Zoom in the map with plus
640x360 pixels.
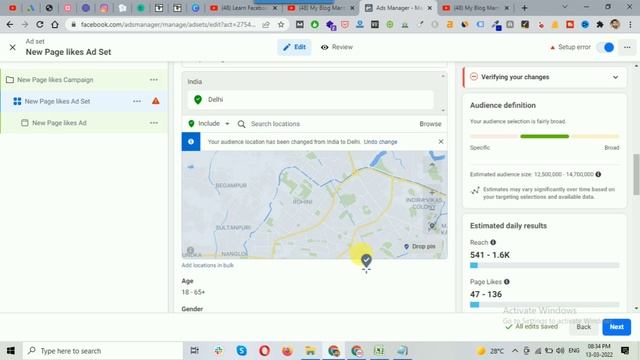432,192
